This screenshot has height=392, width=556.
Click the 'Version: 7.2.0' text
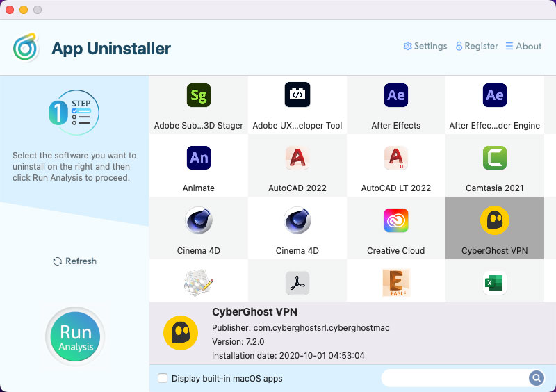pyautogui.click(x=238, y=342)
